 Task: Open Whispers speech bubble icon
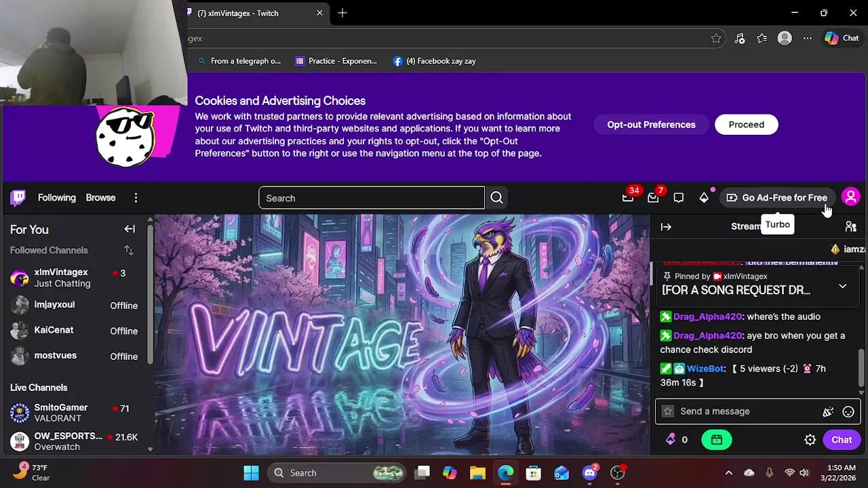[x=679, y=198]
